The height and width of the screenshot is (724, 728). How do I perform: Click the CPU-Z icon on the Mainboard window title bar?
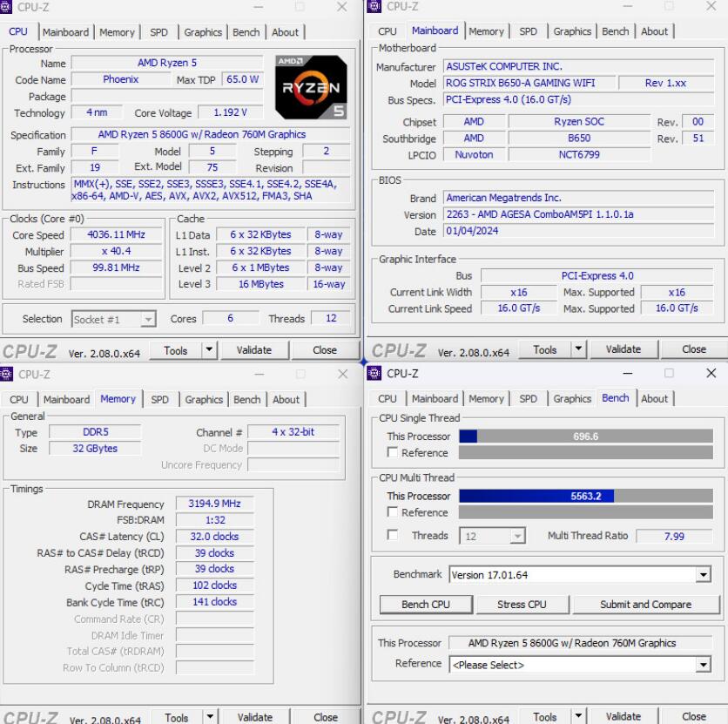pos(374,7)
